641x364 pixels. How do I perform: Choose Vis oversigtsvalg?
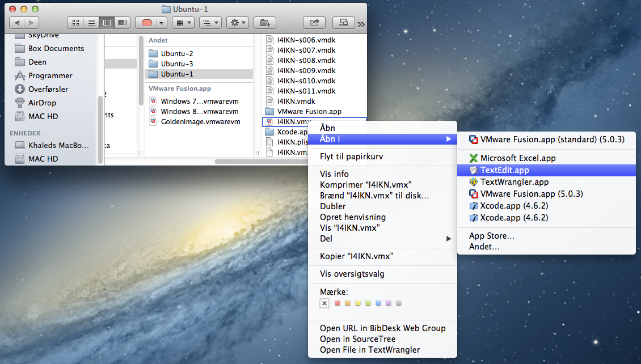[382, 274]
